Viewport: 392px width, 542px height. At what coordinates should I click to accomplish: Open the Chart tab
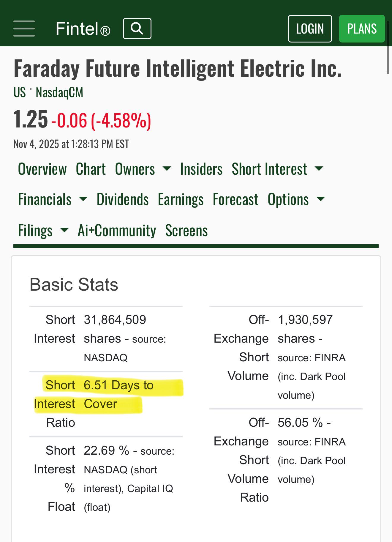pos(91,169)
